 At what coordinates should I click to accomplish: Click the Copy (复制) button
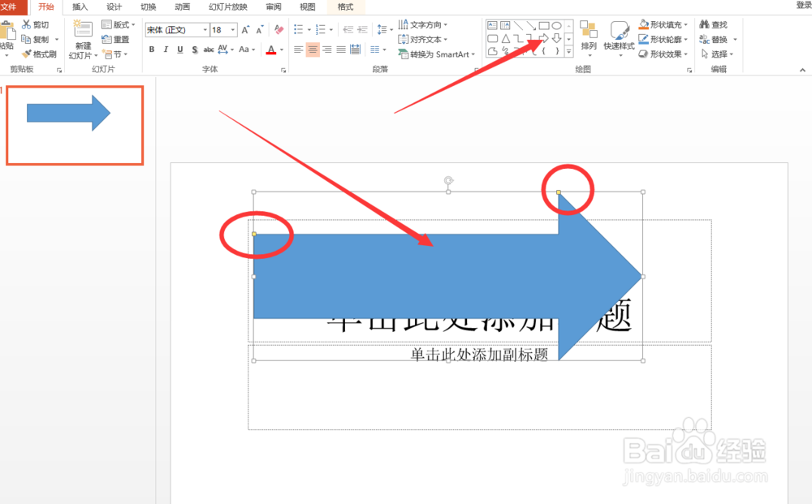tap(35, 39)
